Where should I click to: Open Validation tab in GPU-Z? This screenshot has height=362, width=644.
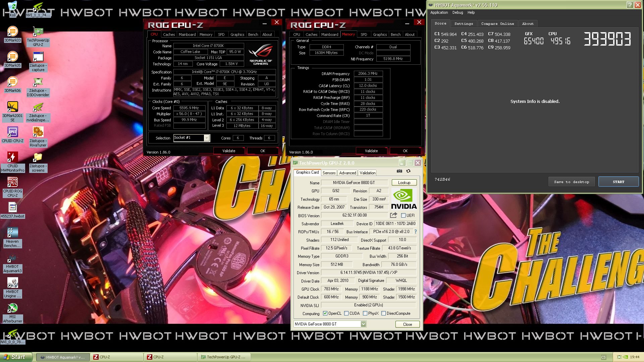[367, 173]
